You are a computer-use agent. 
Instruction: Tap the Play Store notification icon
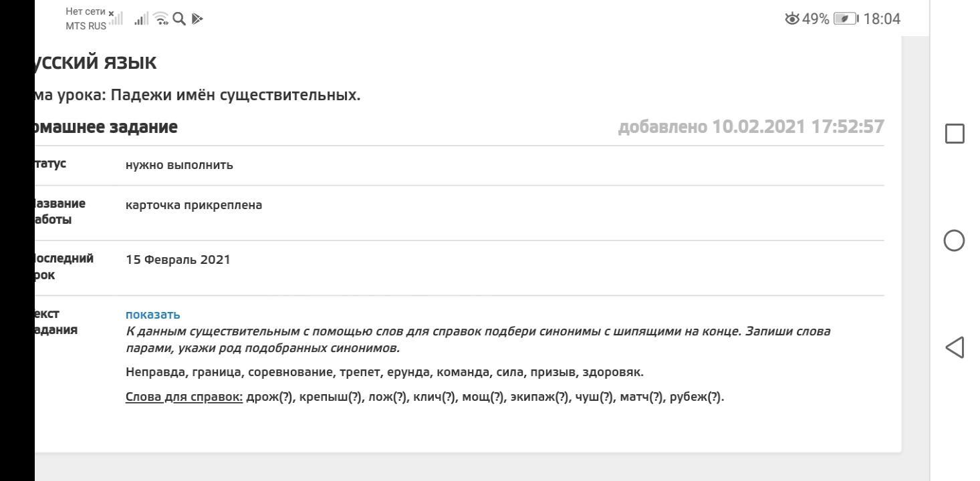[x=196, y=19]
